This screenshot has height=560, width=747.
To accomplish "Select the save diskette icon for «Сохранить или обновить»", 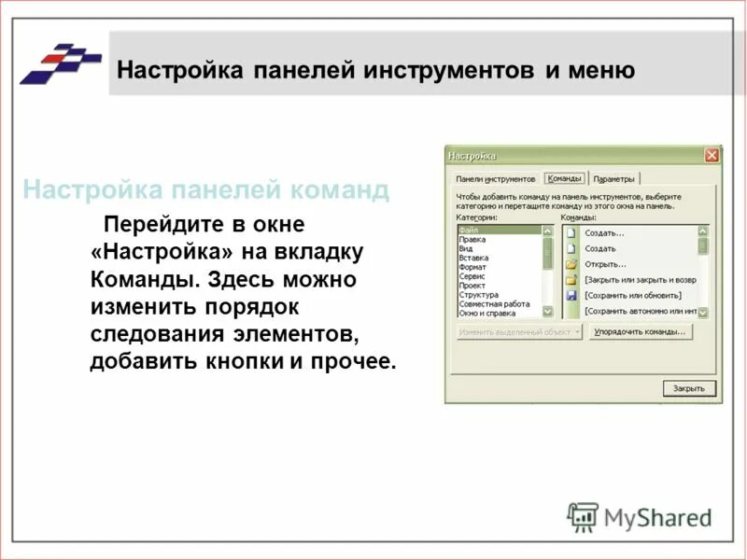I will [x=571, y=294].
